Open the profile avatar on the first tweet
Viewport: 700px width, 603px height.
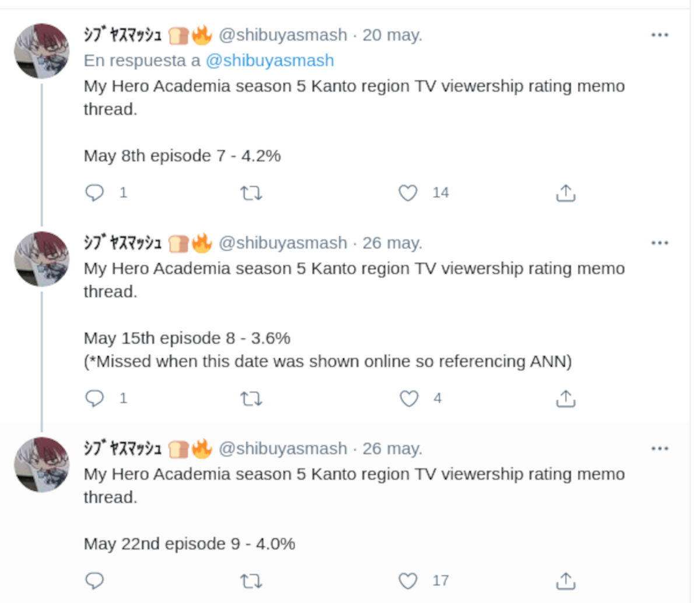pyautogui.click(x=41, y=51)
